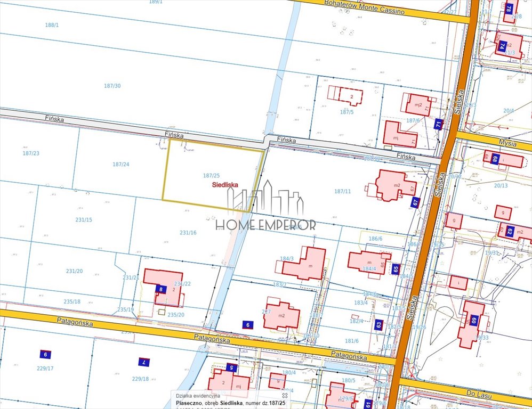Select the blue address marker 68
Viewport: 532px width, 409px height.
(x=495, y=159)
